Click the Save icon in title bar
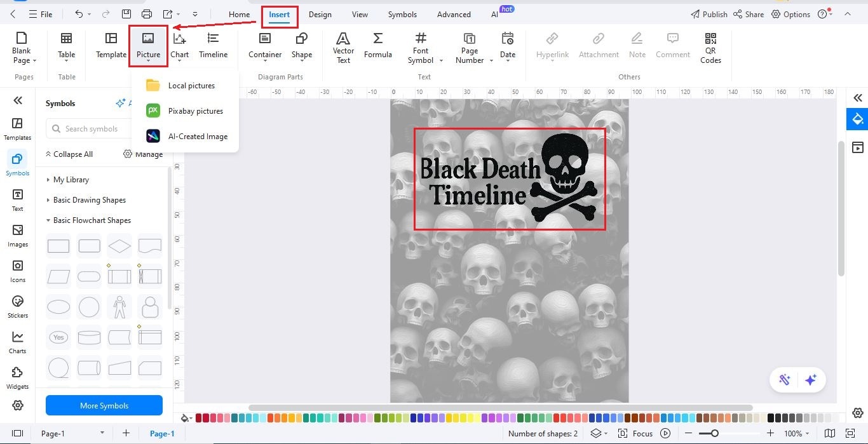The width and height of the screenshot is (868, 444). click(x=126, y=14)
